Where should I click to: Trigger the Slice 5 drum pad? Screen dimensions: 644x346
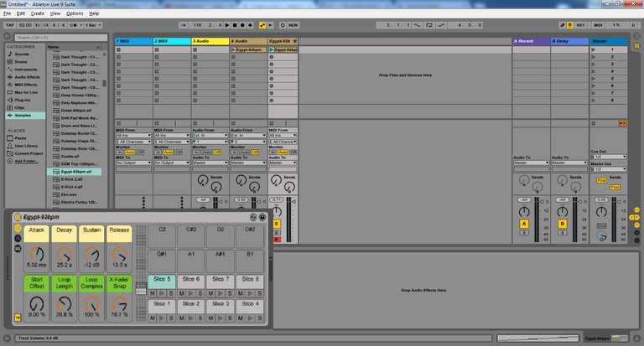point(162,281)
